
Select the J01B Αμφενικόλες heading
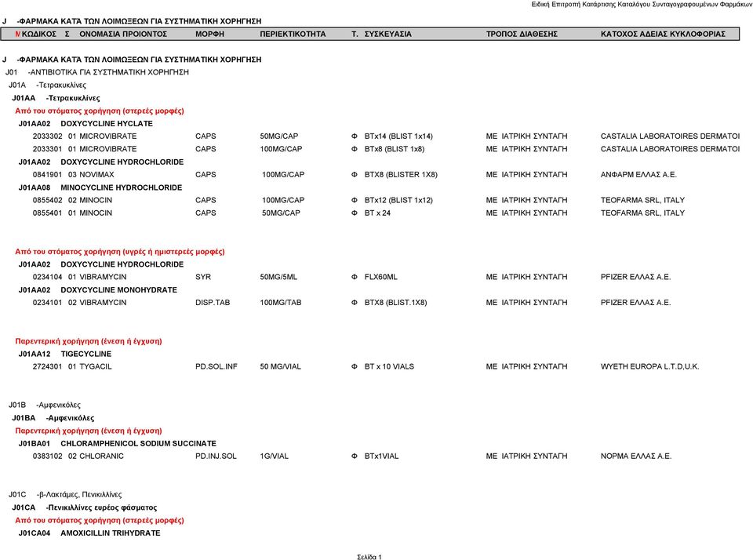point(44,405)
